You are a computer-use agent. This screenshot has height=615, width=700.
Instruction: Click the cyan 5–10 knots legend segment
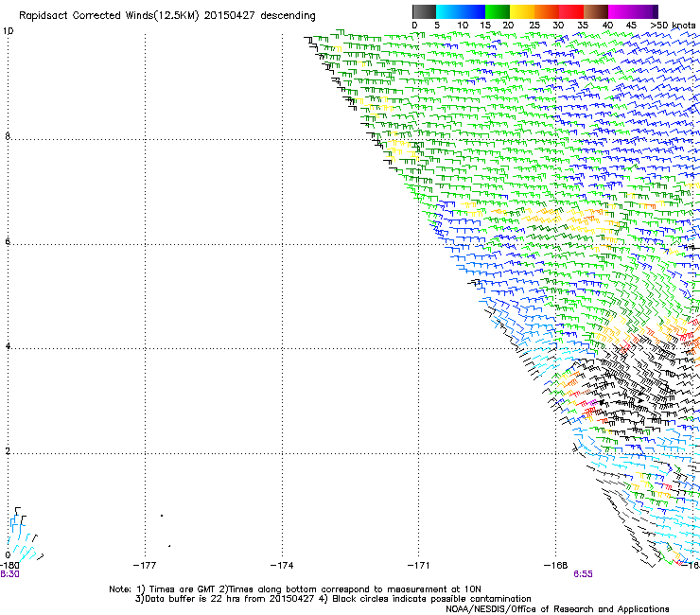447,11
